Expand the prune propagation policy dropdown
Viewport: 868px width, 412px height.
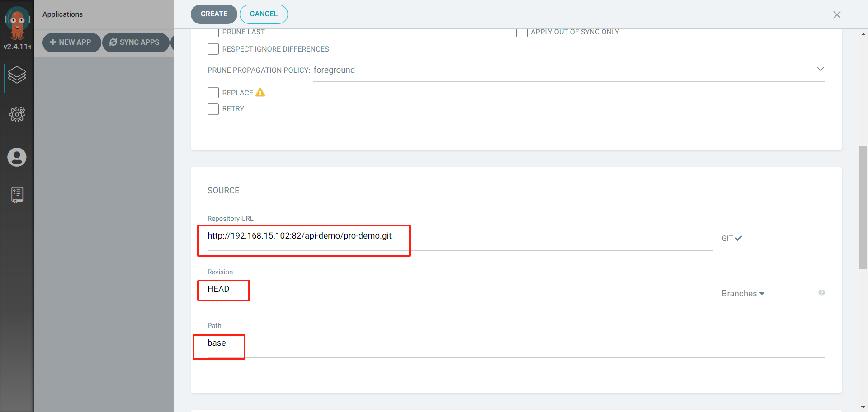(821, 69)
